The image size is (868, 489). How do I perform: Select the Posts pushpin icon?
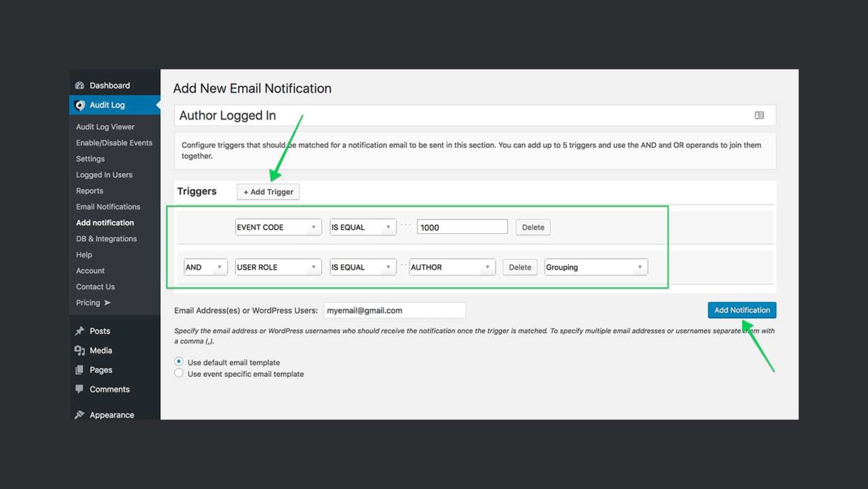pyautogui.click(x=79, y=331)
